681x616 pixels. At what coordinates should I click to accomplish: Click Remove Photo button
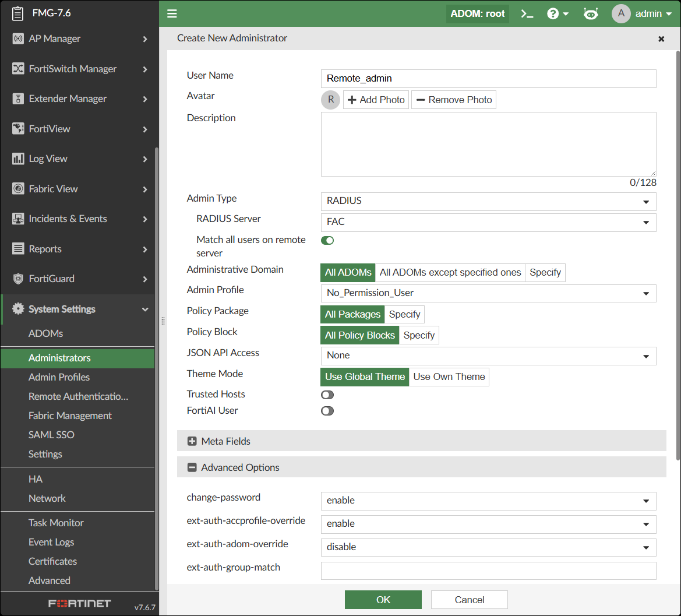click(x=453, y=100)
